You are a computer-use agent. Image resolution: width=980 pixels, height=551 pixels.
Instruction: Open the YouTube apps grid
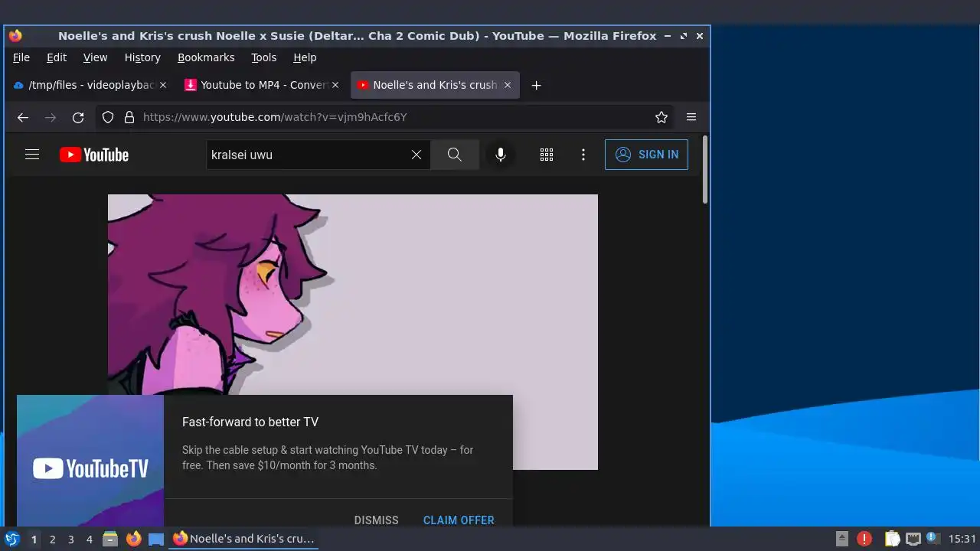click(547, 155)
